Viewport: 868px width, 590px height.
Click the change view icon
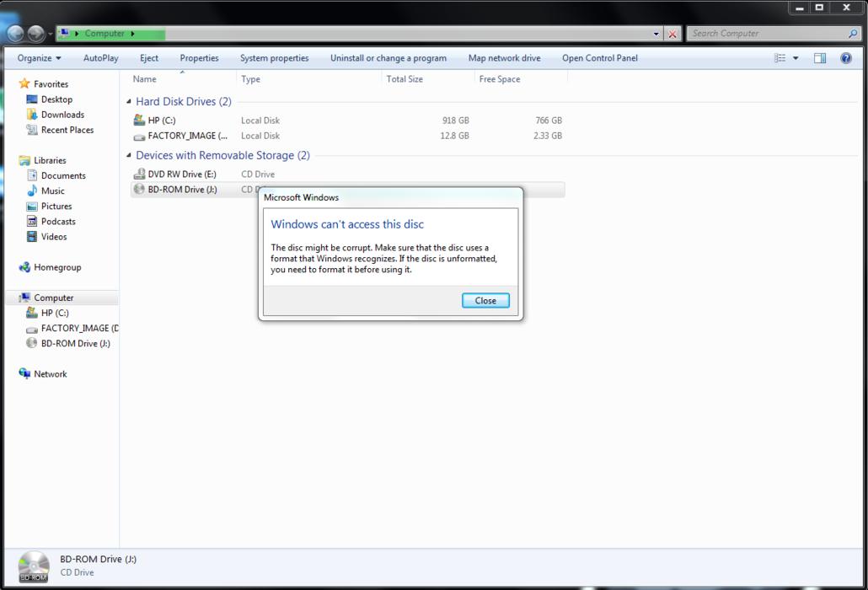[x=780, y=58]
